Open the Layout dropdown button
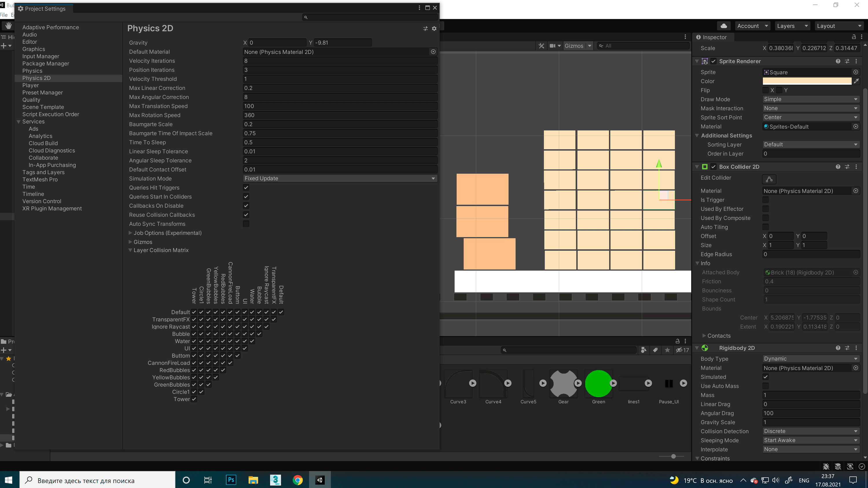Viewport: 868px width, 488px height. (839, 26)
